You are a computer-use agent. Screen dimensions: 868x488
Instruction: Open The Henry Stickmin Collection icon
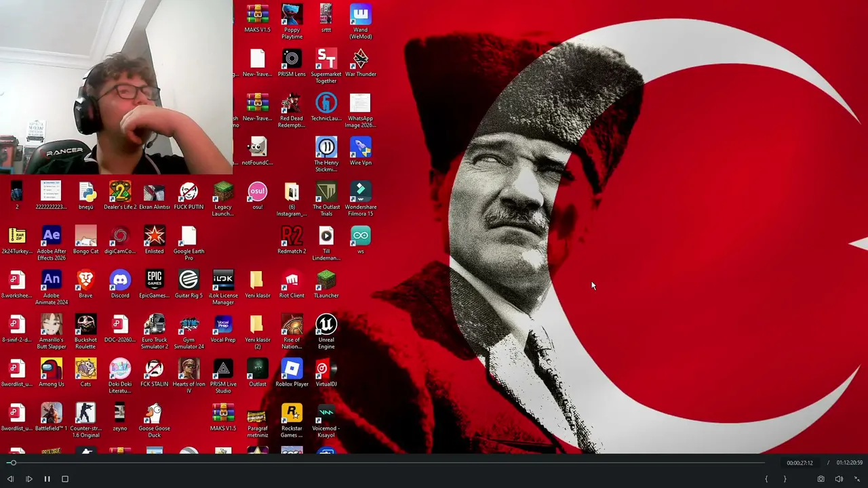[326, 155]
